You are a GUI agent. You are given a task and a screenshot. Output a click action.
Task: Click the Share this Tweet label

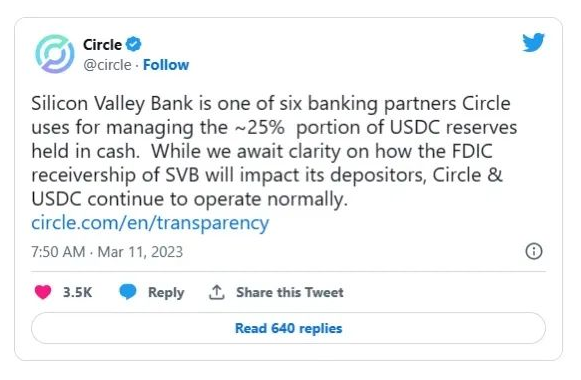(x=290, y=292)
